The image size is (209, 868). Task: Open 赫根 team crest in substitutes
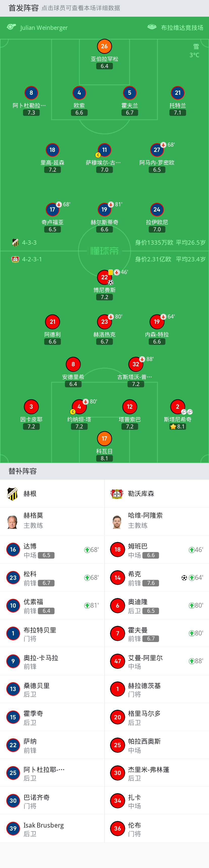coord(13,494)
